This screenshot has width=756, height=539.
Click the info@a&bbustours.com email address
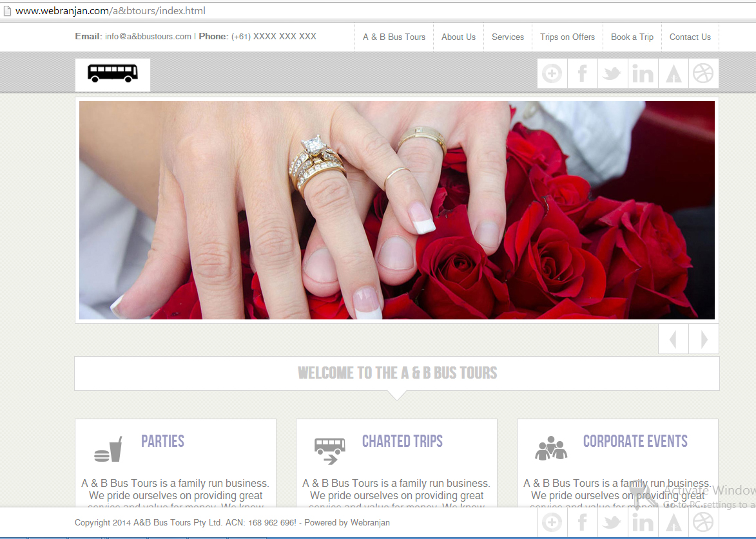[x=148, y=37]
